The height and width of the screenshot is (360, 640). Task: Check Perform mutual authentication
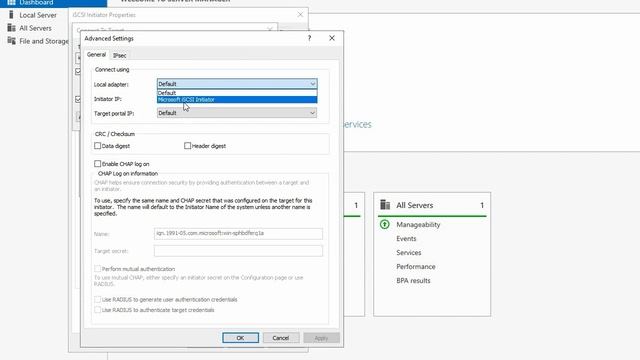click(x=98, y=269)
